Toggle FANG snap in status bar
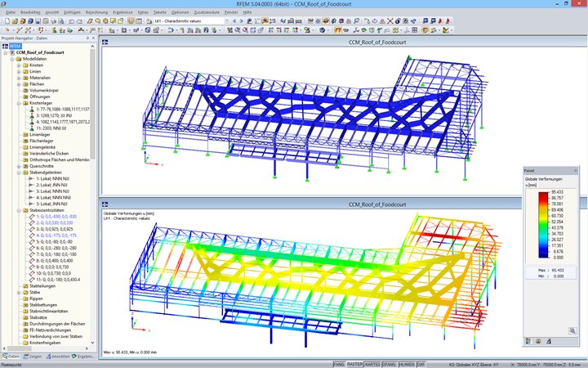Viewport: 588px width, 368px height. click(x=339, y=365)
